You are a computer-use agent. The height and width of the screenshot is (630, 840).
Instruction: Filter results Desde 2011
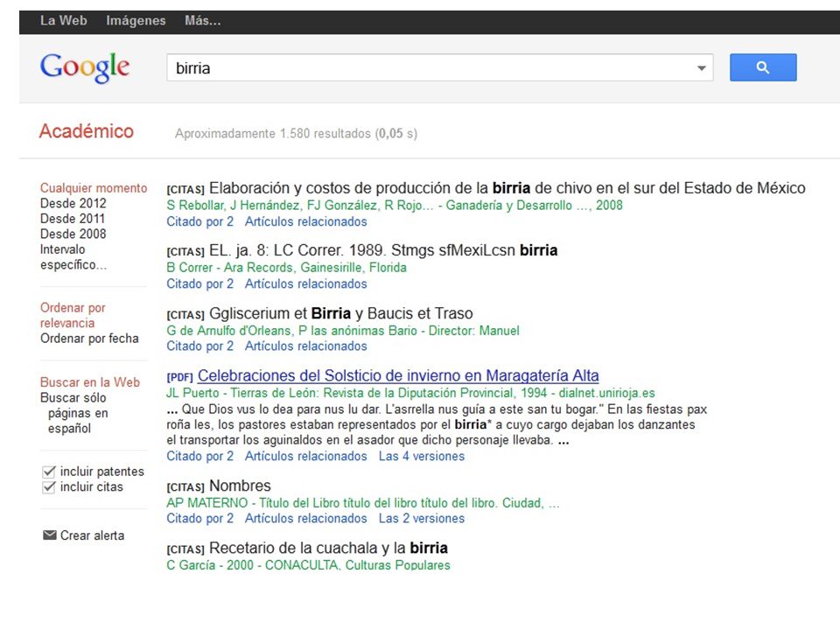pos(73,219)
